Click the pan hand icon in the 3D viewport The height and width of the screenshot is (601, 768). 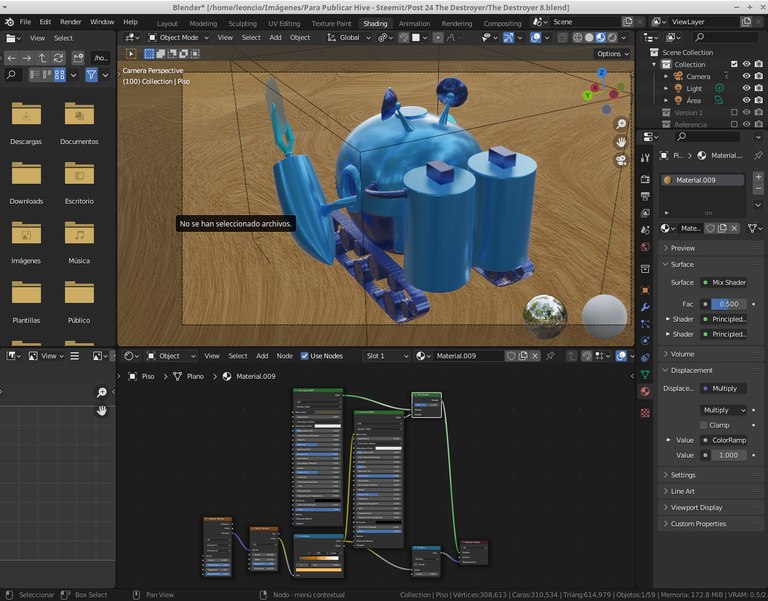click(621, 142)
